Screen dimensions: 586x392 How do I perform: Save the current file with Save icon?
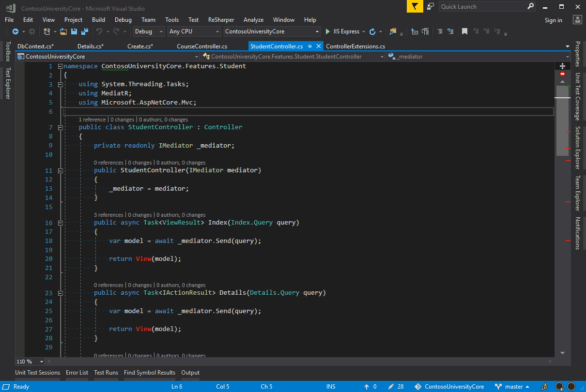(74, 31)
